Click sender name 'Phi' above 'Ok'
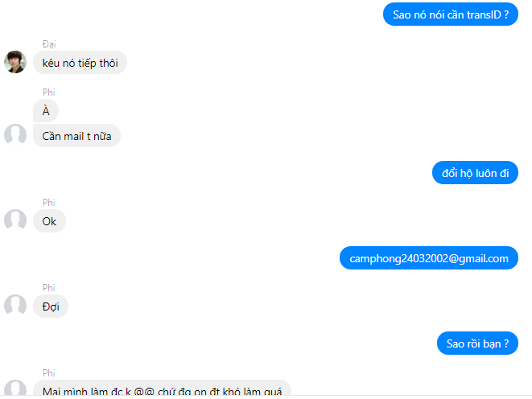This screenshot has height=399, width=532. 49,203
